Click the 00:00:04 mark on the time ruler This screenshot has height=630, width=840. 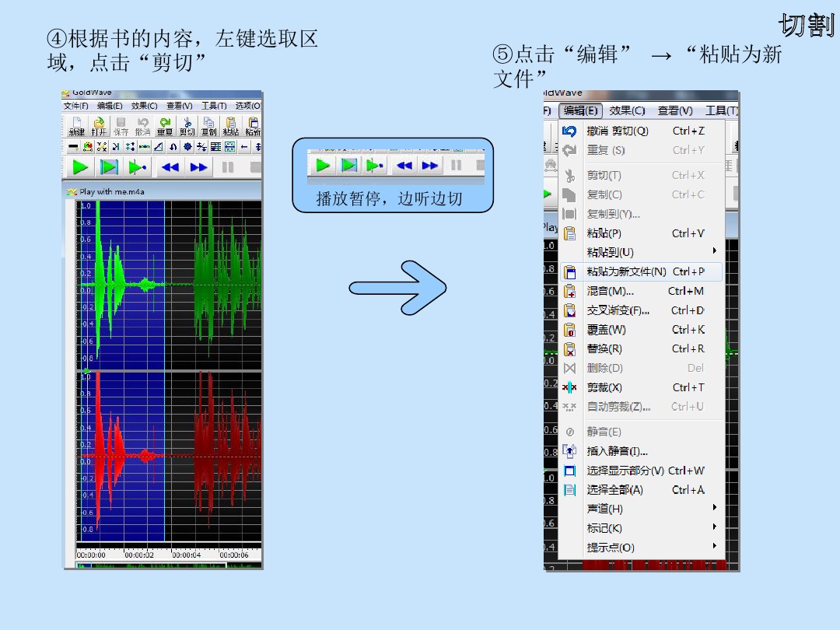[186, 555]
